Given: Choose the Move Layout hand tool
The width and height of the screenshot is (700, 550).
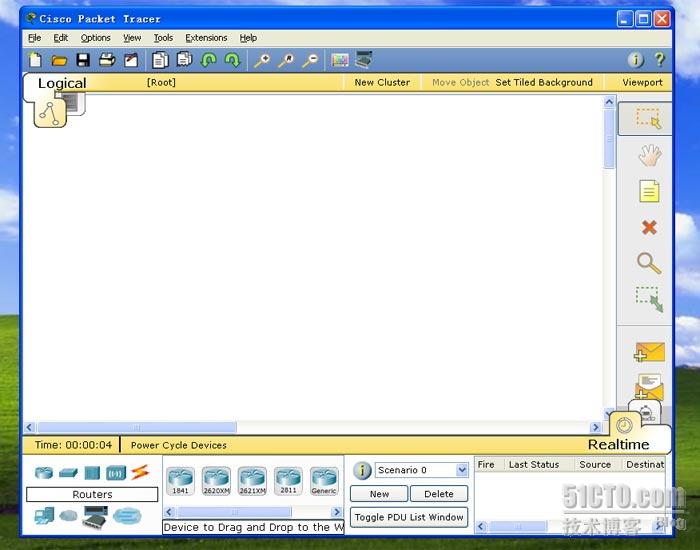Looking at the screenshot, I should click(x=650, y=155).
